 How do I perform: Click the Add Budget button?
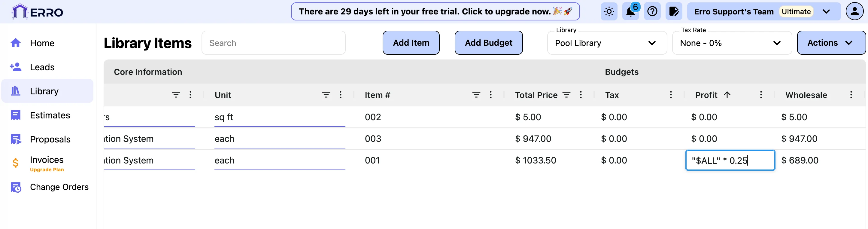point(489,42)
